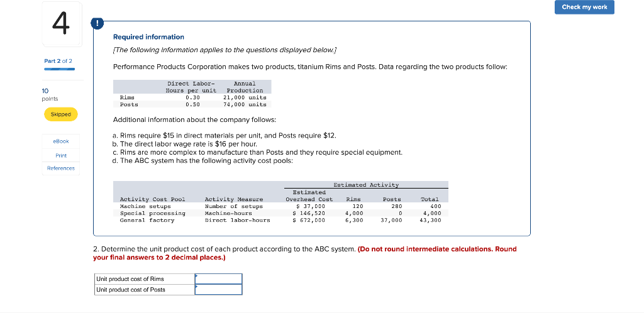
Task: Click the '$ 37,000' overhead cost cell
Action: point(311,206)
